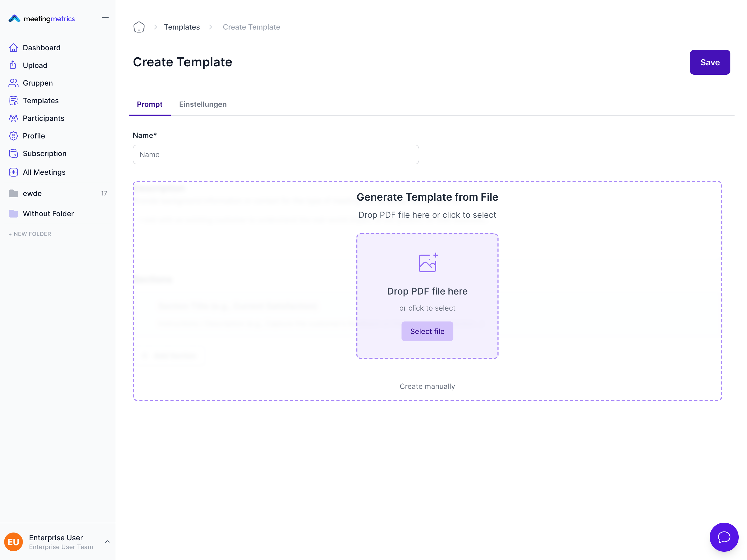Expand the Enterprise User account menu
The height and width of the screenshot is (560, 747).
[107, 541]
